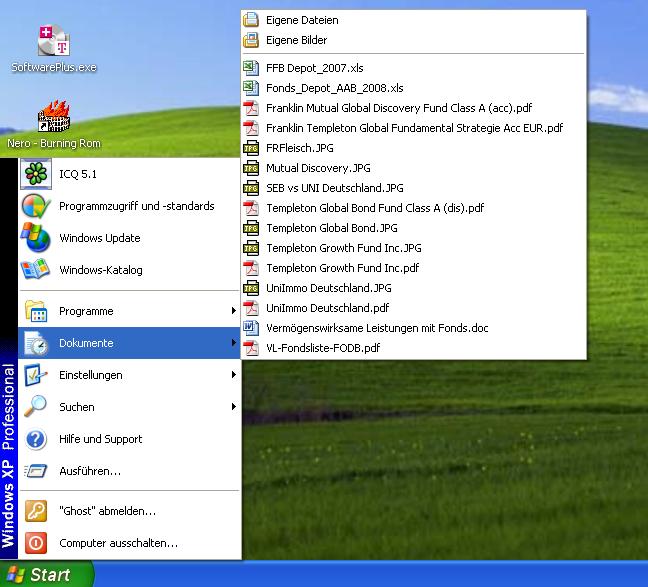
Task: Click the ICQ 5.1 flower icon
Action: tap(35, 174)
